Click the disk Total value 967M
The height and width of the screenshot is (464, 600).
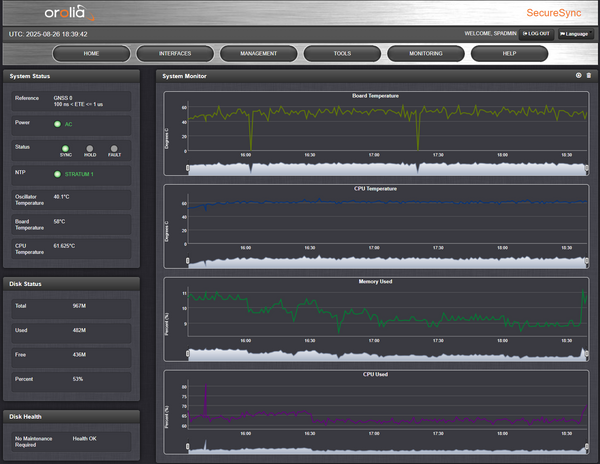coord(79,306)
